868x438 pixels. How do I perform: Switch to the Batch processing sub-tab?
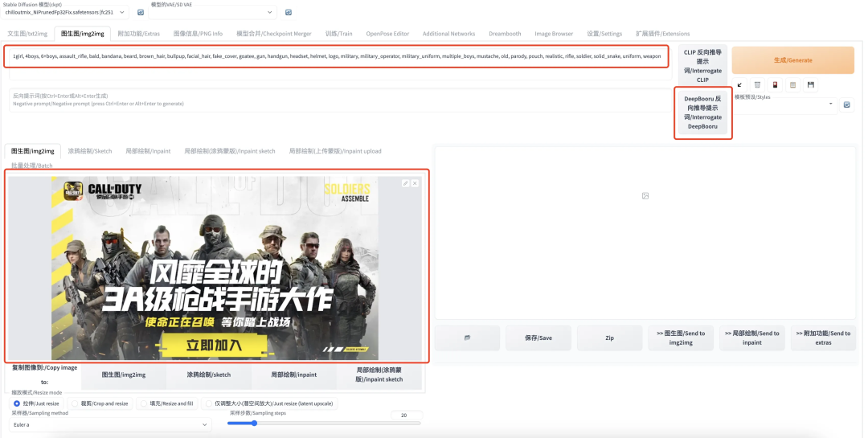32,165
